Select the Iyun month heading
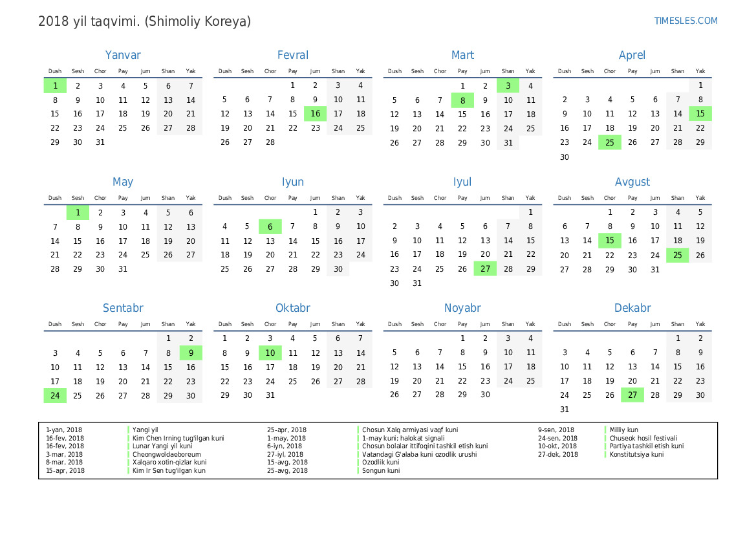Image resolution: width=756 pixels, height=535 pixels. click(293, 182)
